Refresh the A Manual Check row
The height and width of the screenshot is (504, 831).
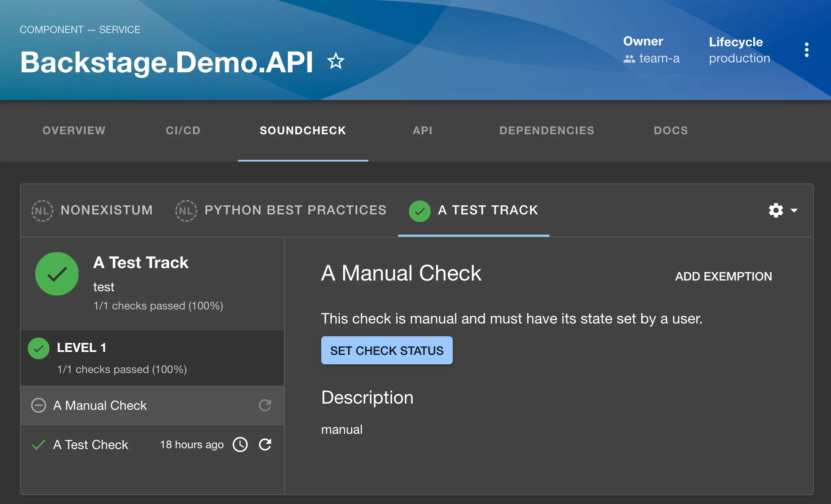tap(265, 405)
